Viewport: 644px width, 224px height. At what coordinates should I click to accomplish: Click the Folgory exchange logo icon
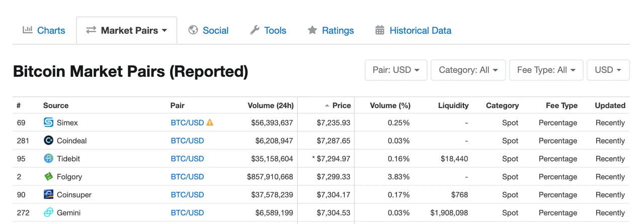point(48,177)
